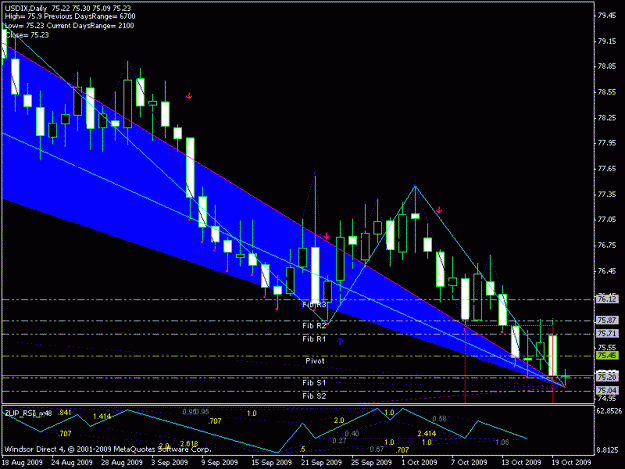Click the 18 Aug 2009 date label

[22, 462]
